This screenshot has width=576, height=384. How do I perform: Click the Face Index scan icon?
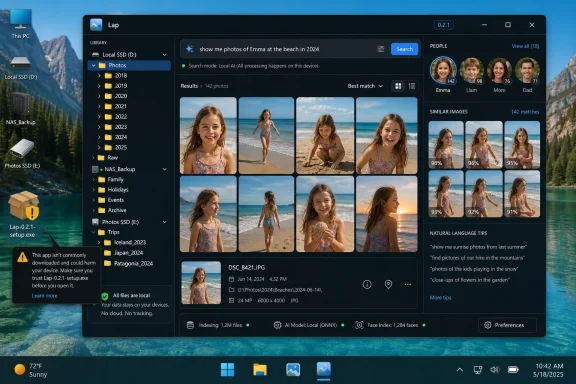(x=359, y=325)
